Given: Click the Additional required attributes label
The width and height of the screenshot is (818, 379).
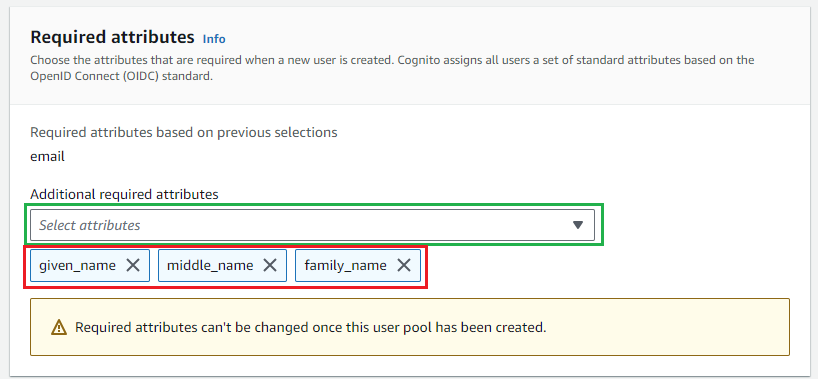Looking at the screenshot, I should (124, 195).
